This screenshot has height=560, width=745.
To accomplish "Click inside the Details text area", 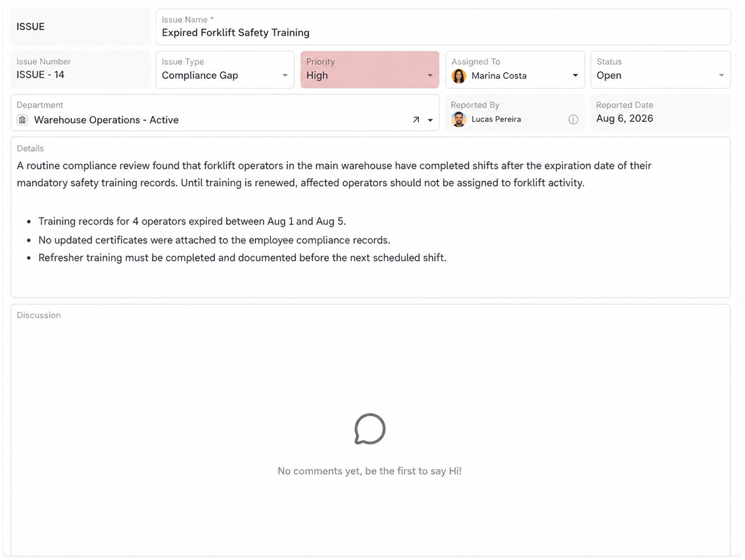I will click(x=371, y=217).
